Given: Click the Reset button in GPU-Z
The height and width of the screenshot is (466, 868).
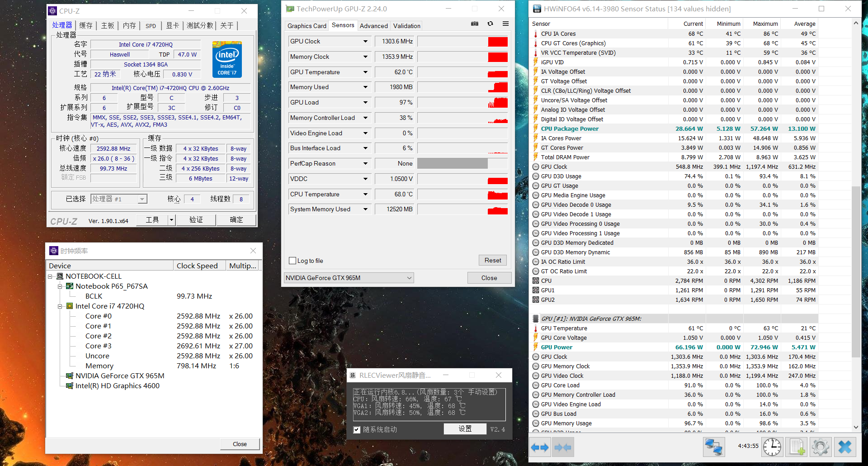Looking at the screenshot, I should [493, 260].
